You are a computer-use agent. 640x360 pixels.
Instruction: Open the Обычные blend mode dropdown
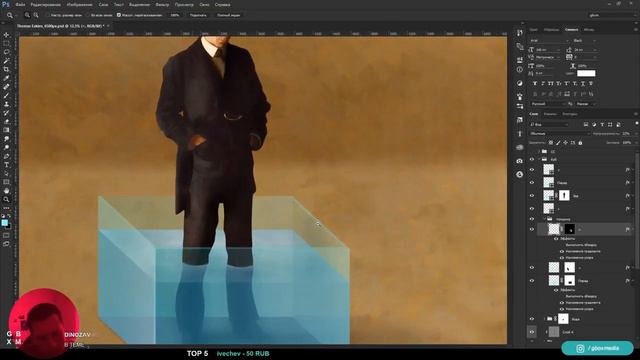[560, 134]
